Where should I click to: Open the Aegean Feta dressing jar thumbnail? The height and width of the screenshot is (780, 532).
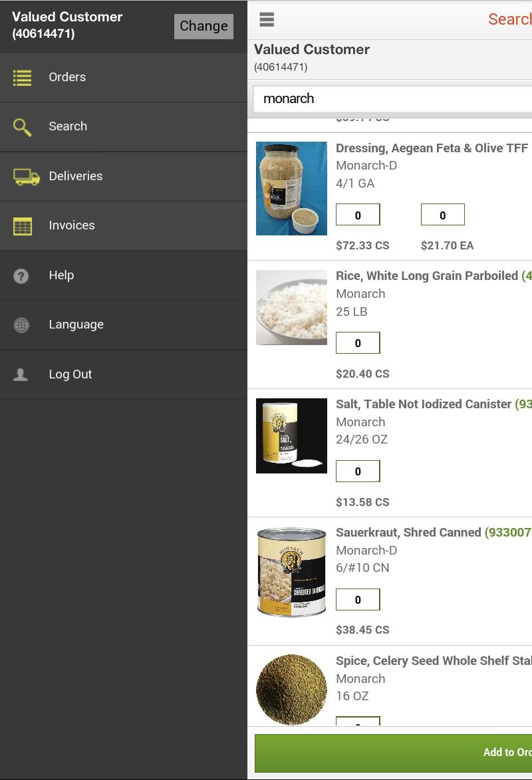pyautogui.click(x=292, y=189)
